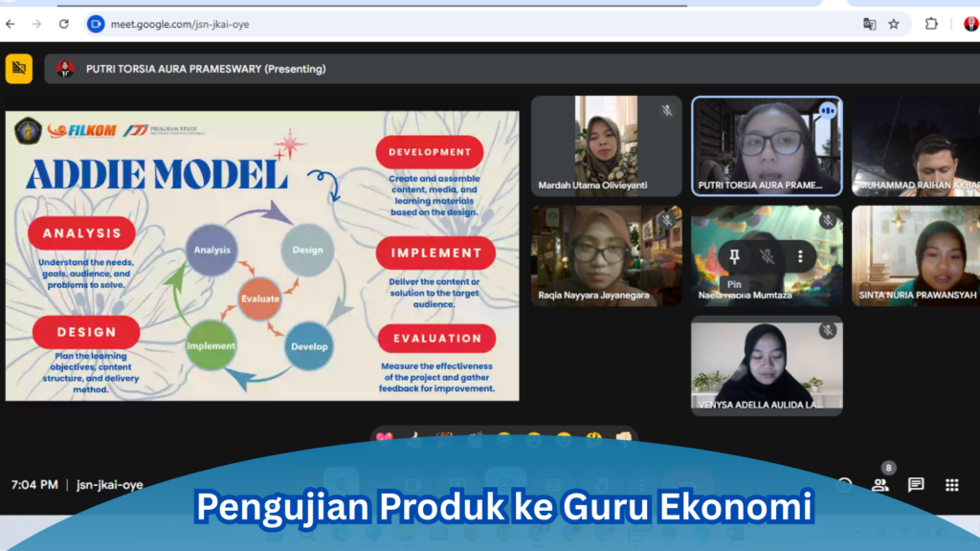Bookmark this page with star icon
The width and height of the screenshot is (980, 551).
tap(894, 24)
